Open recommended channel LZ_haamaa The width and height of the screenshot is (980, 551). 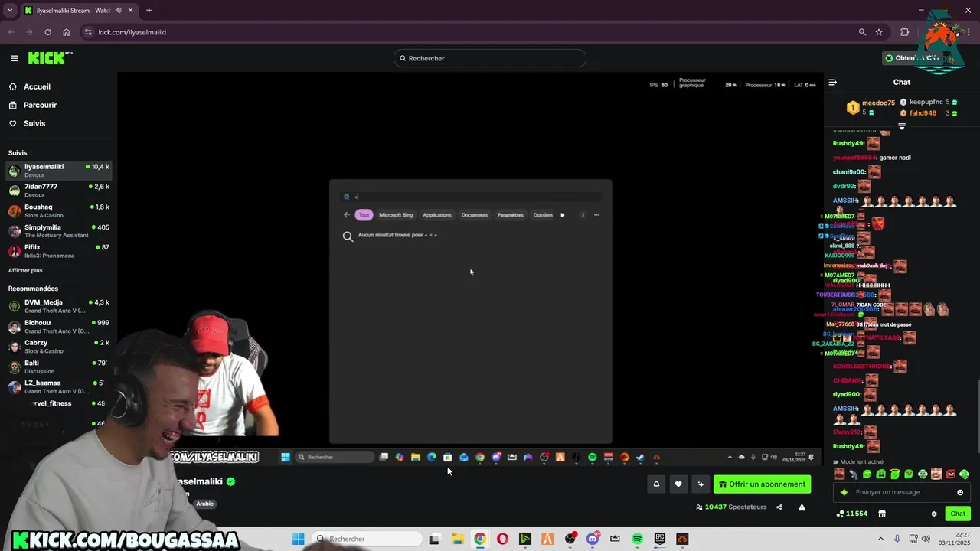(x=59, y=386)
